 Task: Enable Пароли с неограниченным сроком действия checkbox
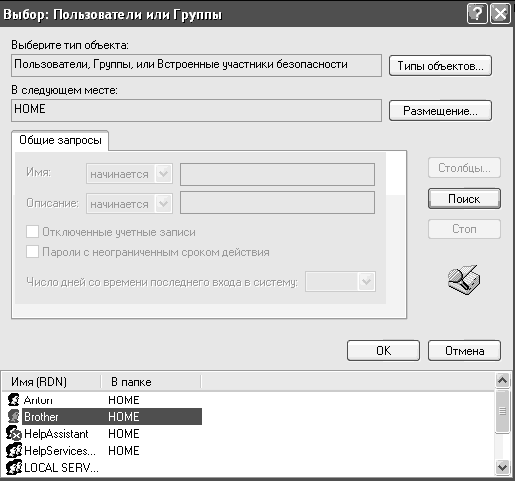pos(32,252)
